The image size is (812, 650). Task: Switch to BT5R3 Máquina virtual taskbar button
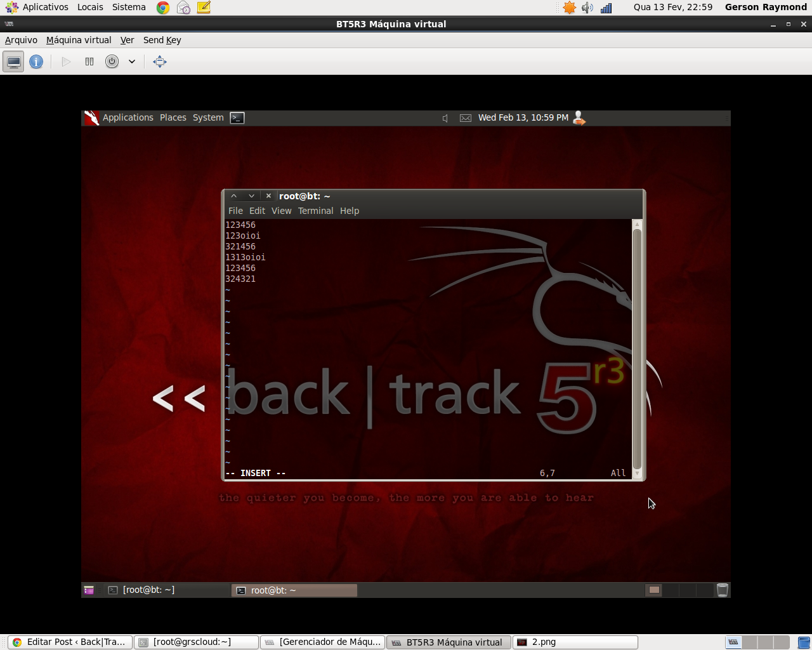point(449,642)
